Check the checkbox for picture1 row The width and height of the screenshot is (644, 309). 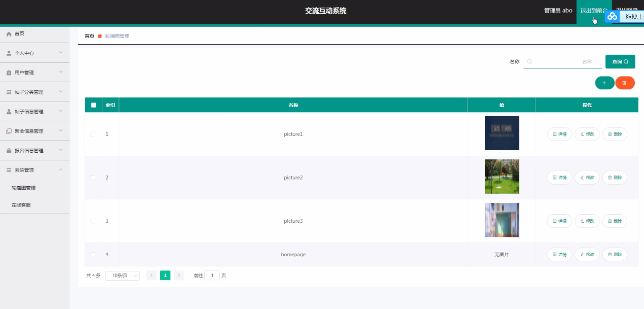[93, 134]
